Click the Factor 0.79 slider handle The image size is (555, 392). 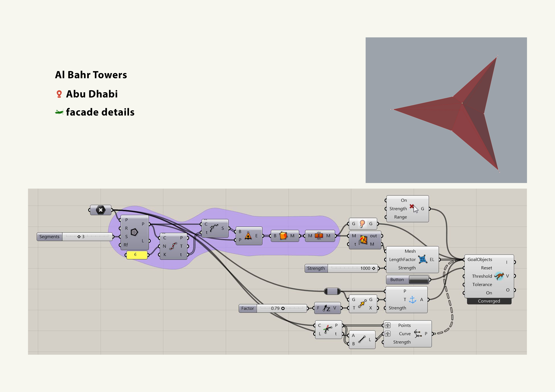[283, 308]
